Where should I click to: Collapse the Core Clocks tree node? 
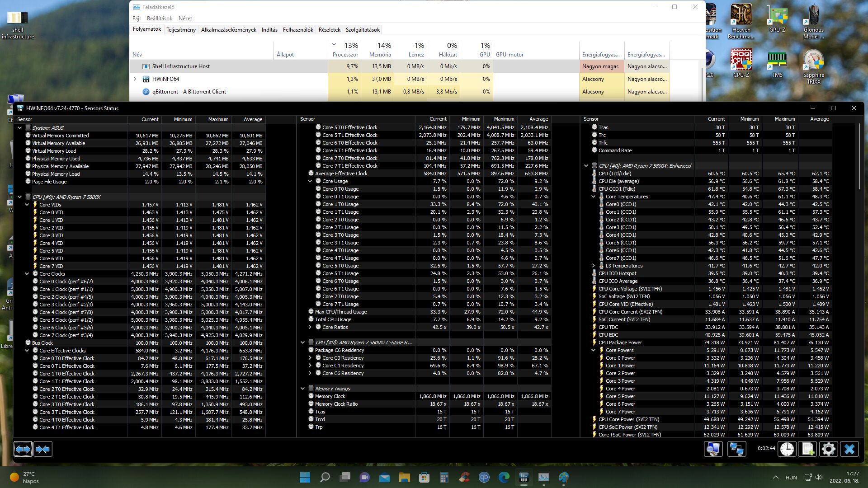[x=27, y=274]
